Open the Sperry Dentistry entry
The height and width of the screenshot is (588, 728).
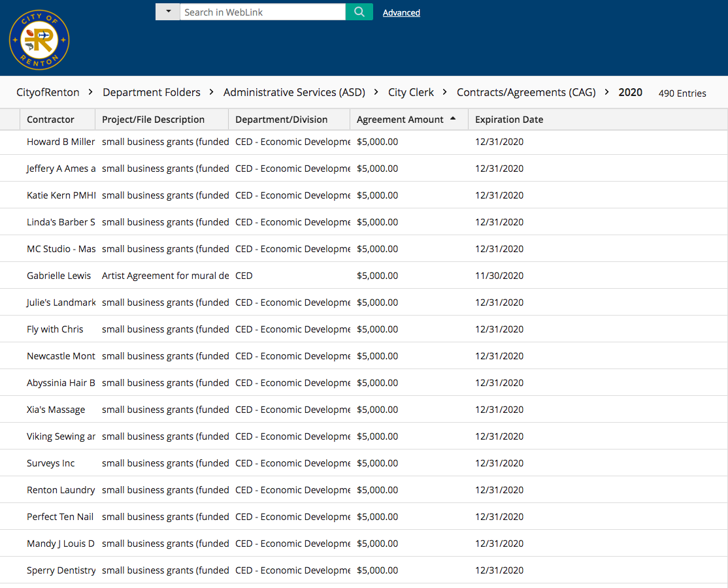tap(61, 570)
